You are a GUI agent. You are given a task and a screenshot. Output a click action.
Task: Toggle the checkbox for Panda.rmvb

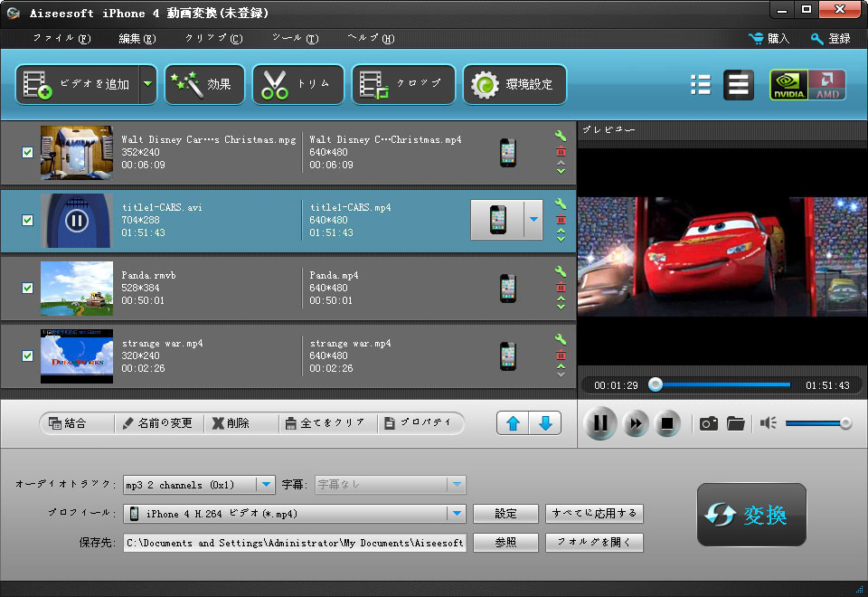27,288
